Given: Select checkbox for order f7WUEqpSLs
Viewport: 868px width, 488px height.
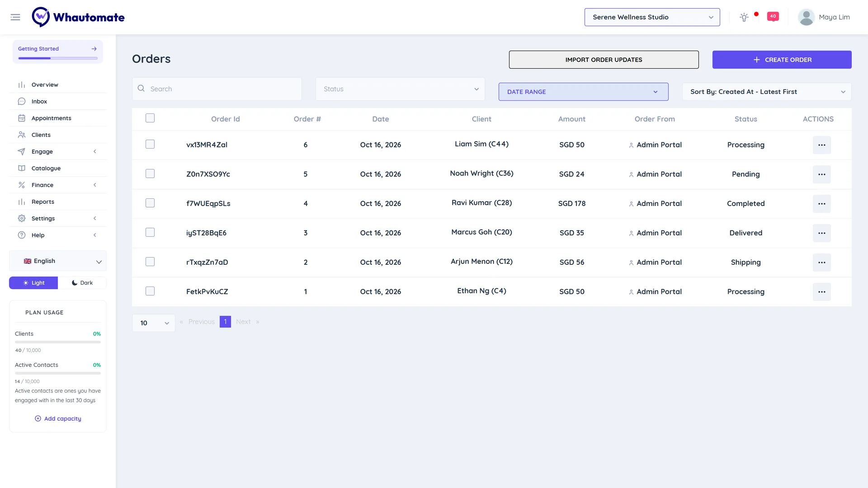Looking at the screenshot, I should (x=150, y=203).
